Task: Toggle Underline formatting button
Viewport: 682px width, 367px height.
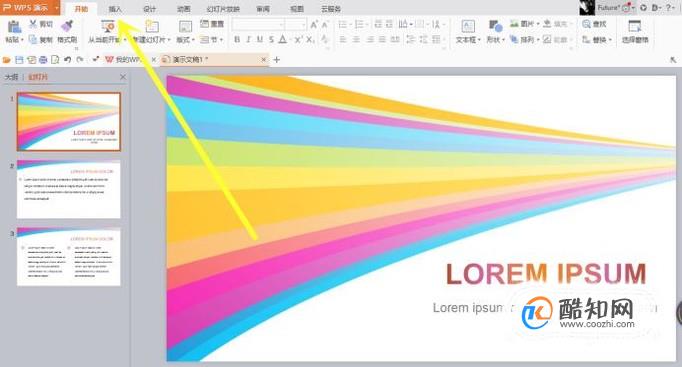Action: (x=260, y=40)
